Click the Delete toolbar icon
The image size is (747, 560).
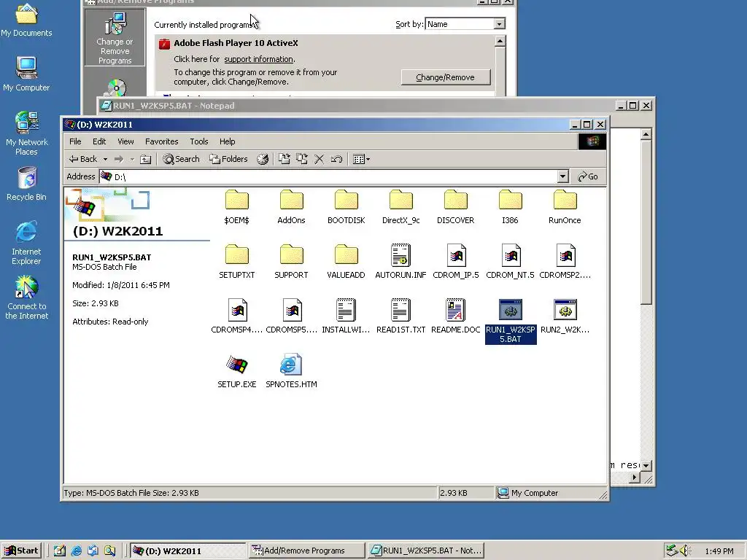pos(320,160)
